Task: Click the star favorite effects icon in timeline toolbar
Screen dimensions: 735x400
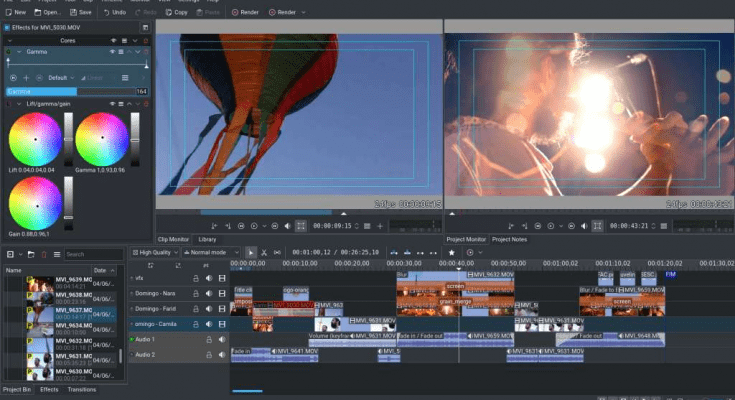Action: 451,253
